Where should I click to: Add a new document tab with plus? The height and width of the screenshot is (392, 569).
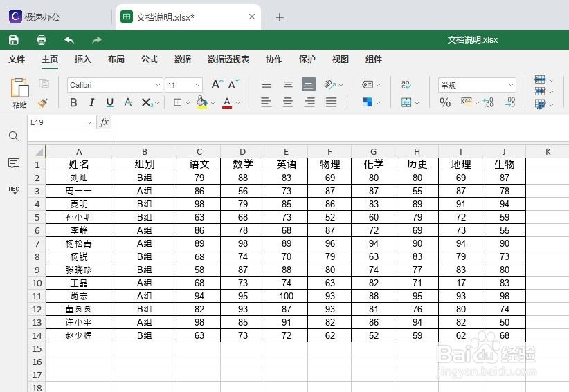(280, 17)
